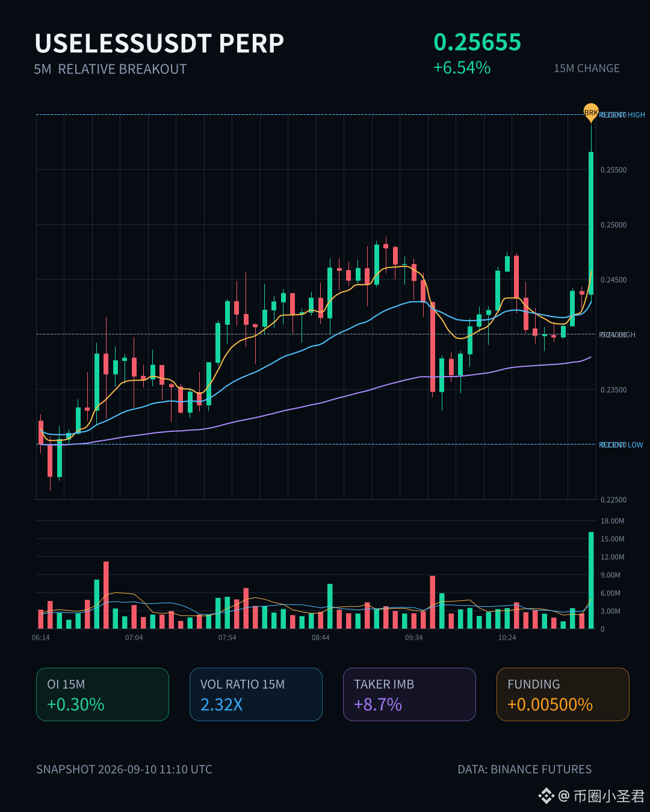Image resolution: width=650 pixels, height=812 pixels.
Task: Click the 07:04 time axis label
Action: (134, 638)
